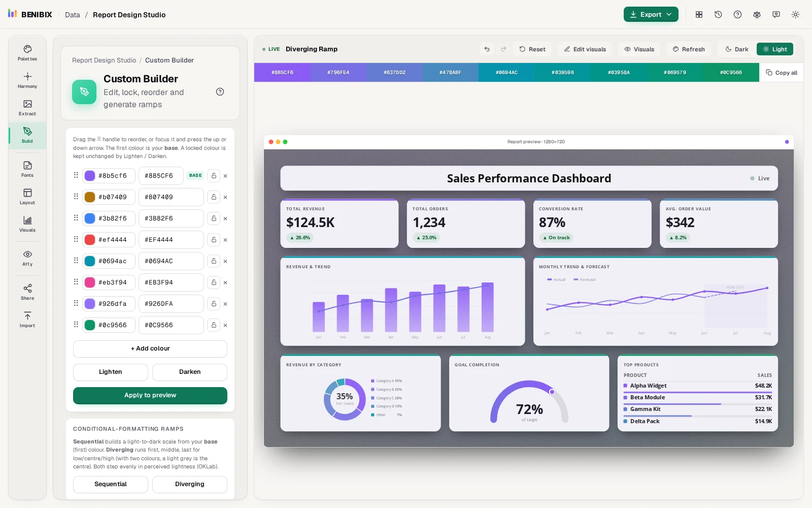
Task: Open the A11y accessibility section
Action: (x=27, y=258)
